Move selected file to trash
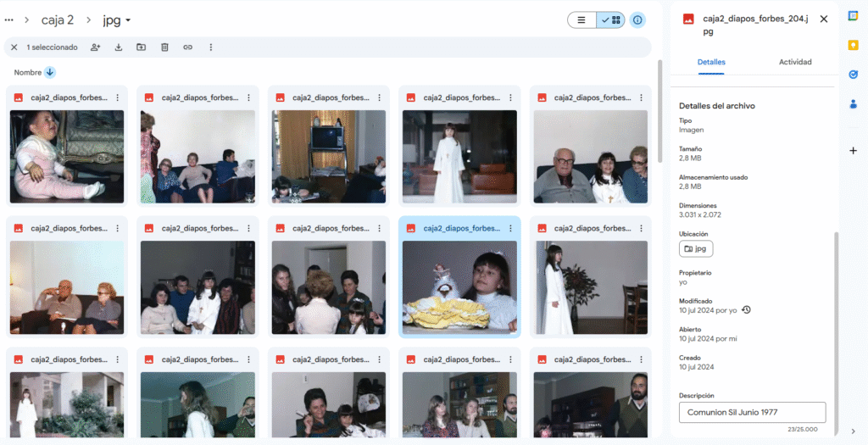The image size is (868, 445). [164, 47]
